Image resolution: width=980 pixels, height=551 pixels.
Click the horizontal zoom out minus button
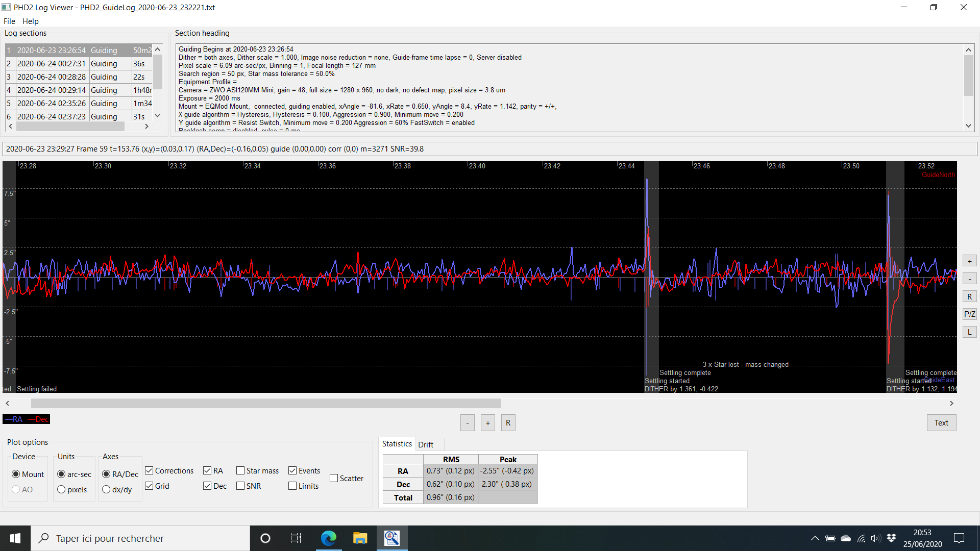[467, 423]
